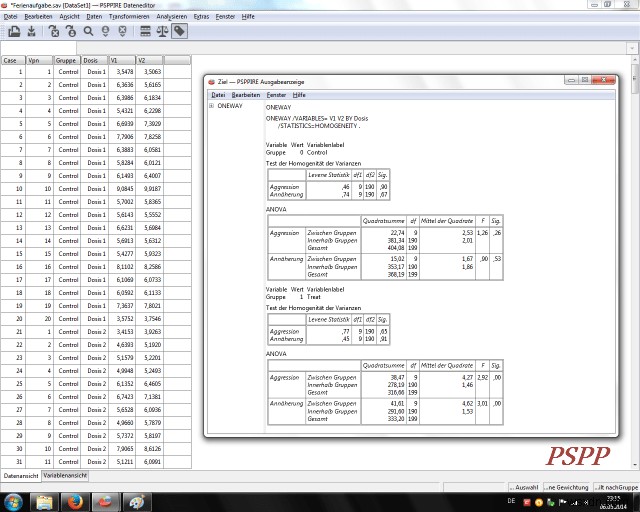Click PSPP taskbar icon
640x512 pixels.
point(106,502)
